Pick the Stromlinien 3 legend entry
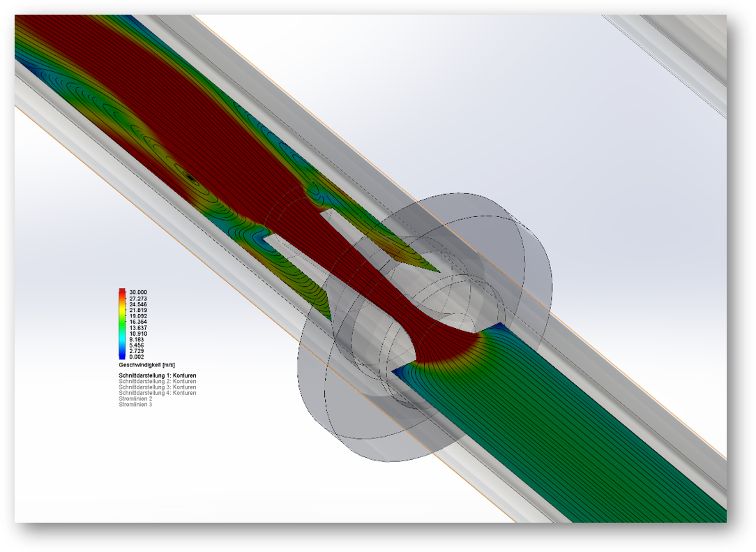756x552 pixels. tap(135, 404)
